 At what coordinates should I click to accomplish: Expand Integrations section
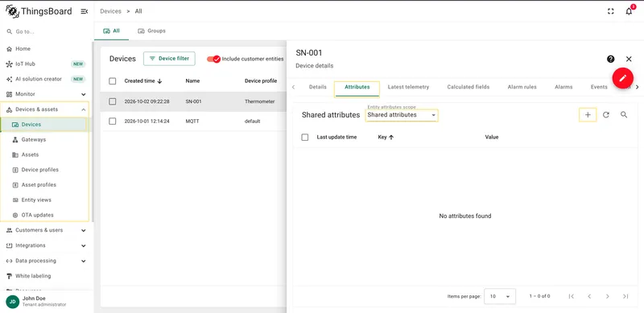tap(47, 245)
